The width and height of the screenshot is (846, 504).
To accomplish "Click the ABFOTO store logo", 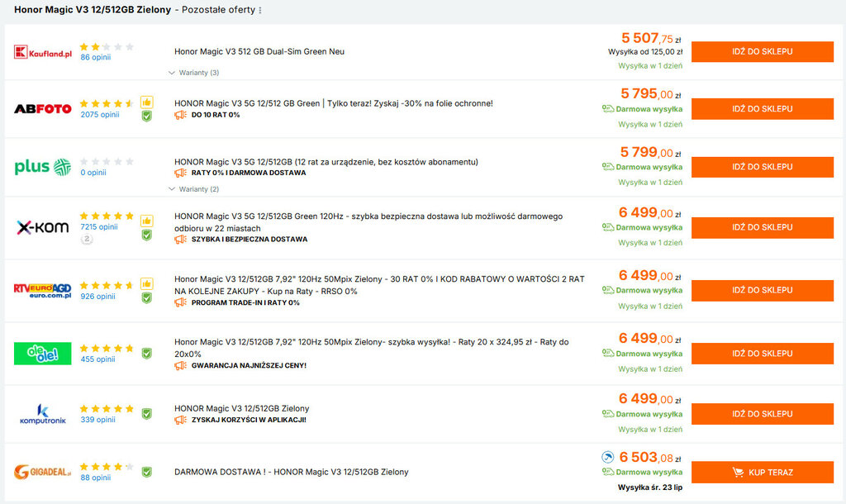I will 42,109.
